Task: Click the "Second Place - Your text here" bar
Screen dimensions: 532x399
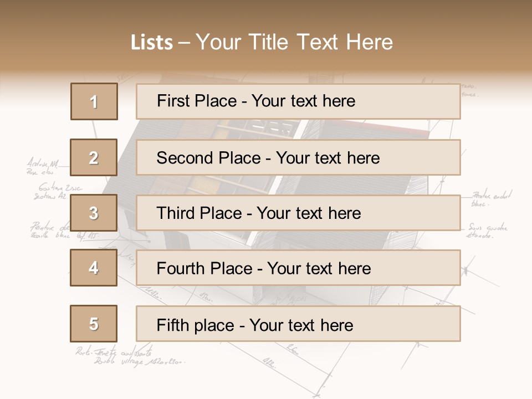Action: pos(298,157)
